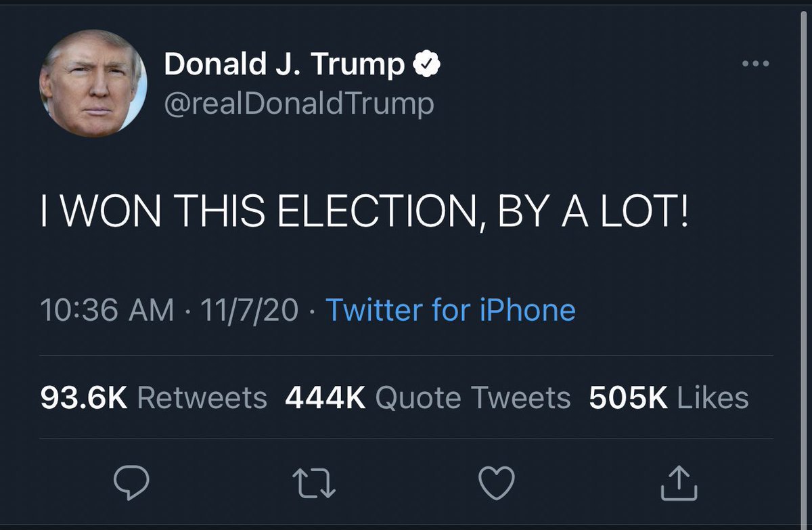Tap the share icon below the tweet
The height and width of the screenshot is (530, 812).
[x=678, y=482]
